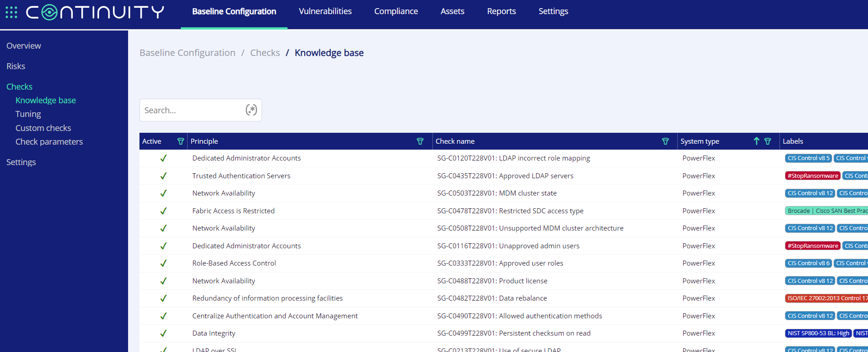This screenshot has width=868, height=352.
Task: Click active checkmark for Data rebalance
Action: (164, 298)
